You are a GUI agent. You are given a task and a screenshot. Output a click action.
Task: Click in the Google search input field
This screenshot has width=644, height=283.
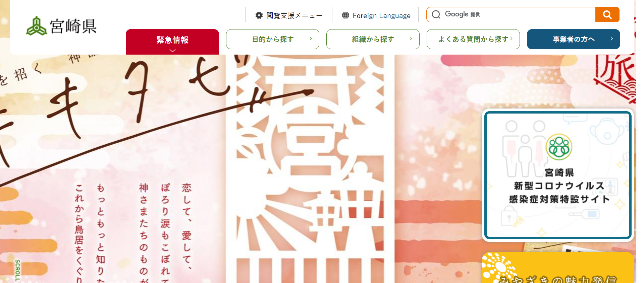(517, 14)
